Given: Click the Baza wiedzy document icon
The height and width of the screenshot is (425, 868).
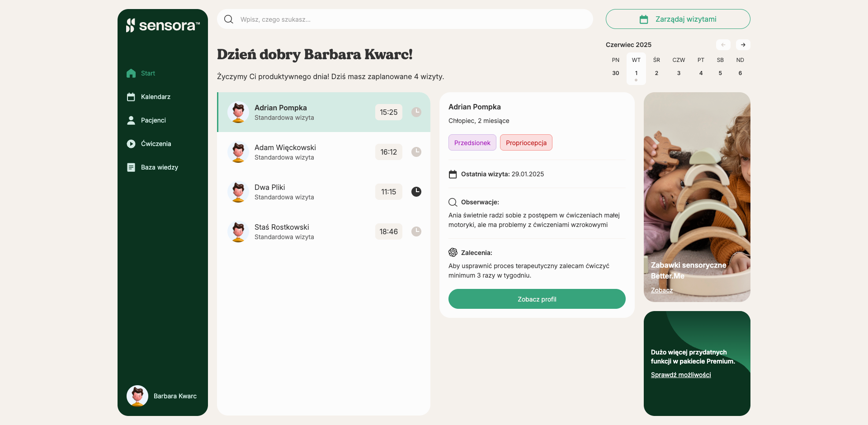Looking at the screenshot, I should (131, 167).
